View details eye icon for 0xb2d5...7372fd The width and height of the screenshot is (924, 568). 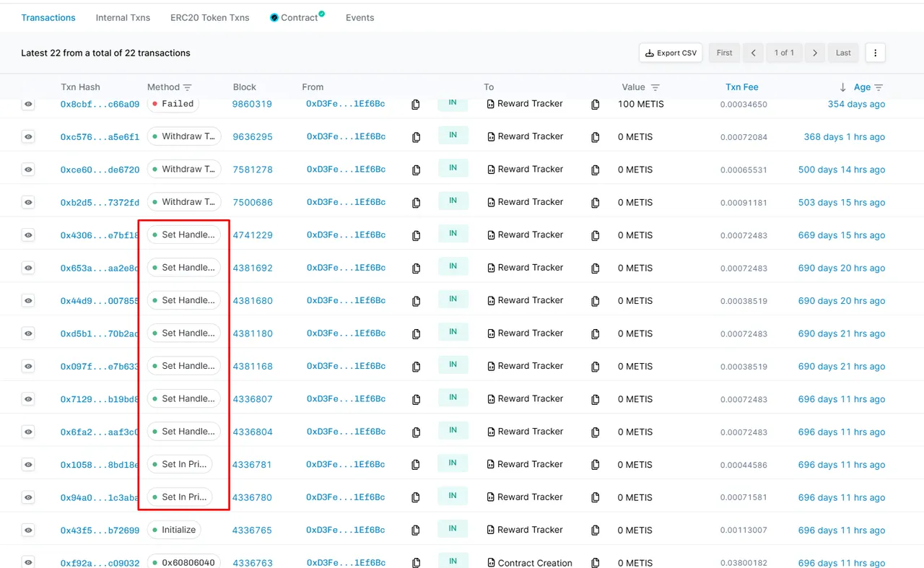click(x=28, y=202)
